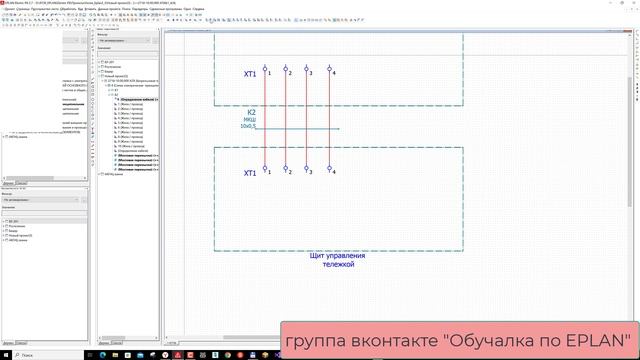Open File Explorer from the taskbar
The width and height of the screenshot is (640, 360).
pyautogui.click(x=115, y=355)
